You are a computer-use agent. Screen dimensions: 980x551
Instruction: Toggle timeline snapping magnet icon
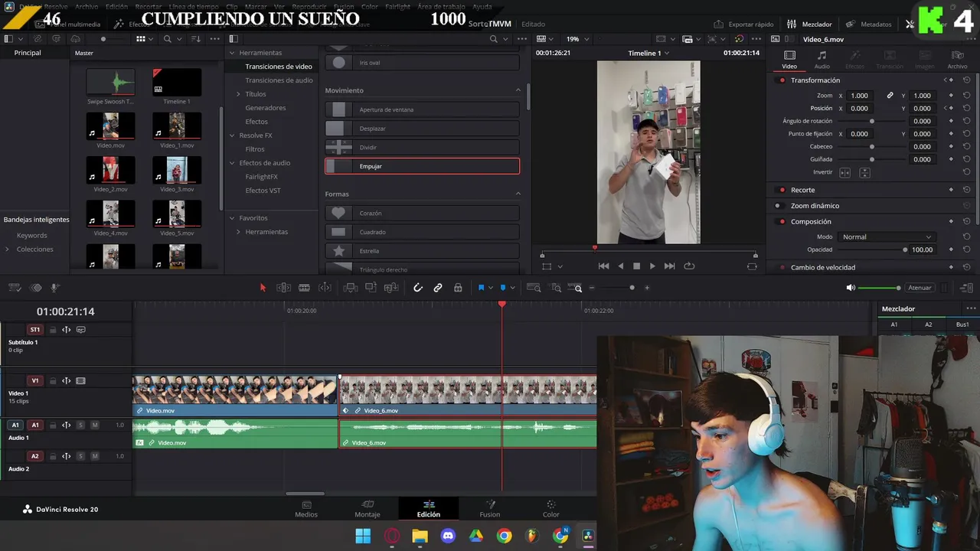tap(417, 288)
